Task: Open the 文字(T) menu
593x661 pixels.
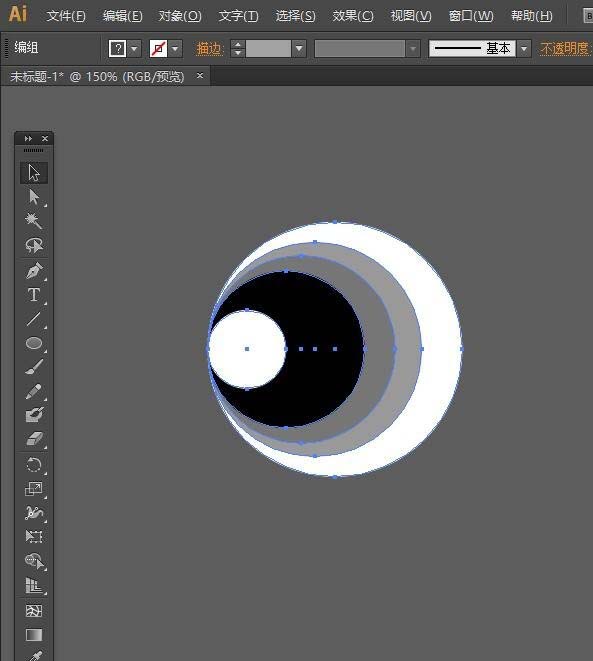Action: click(x=239, y=16)
